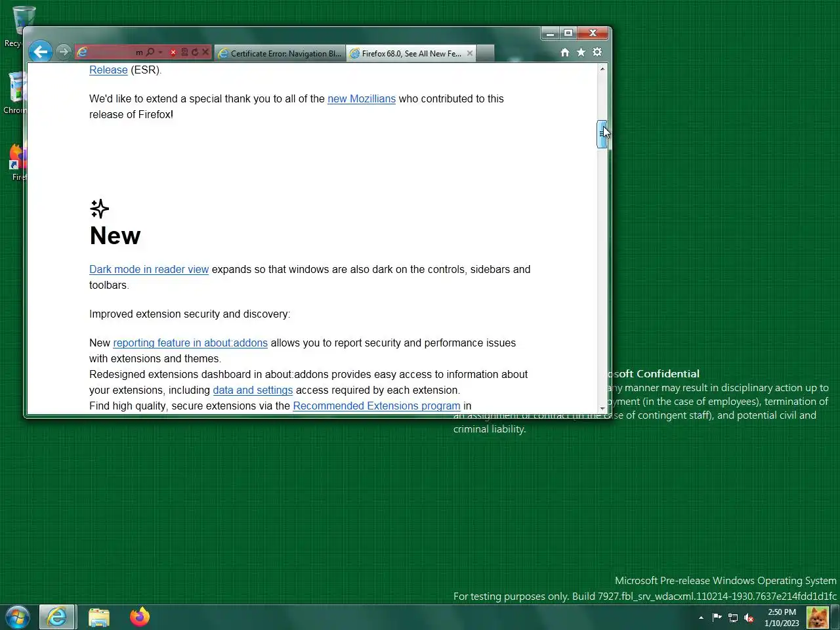840x630 pixels.
Task: Click the scrollbar down arrow
Action: [602, 408]
